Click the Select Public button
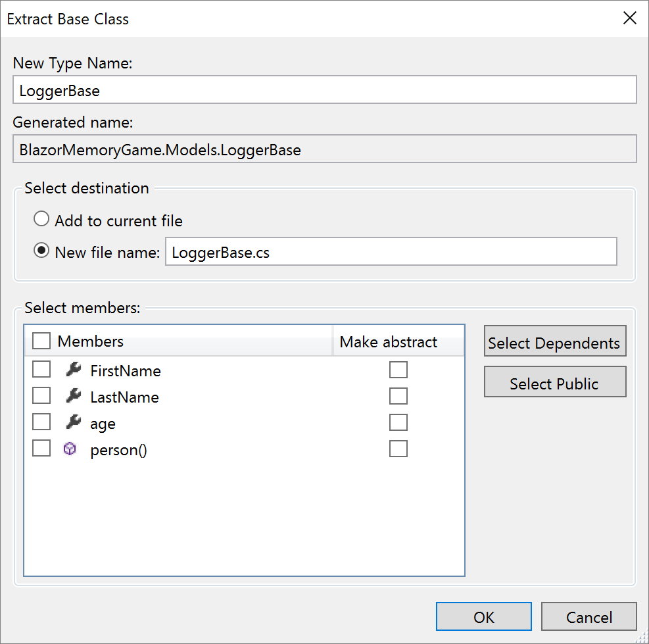Image resolution: width=649 pixels, height=644 pixels. [555, 382]
